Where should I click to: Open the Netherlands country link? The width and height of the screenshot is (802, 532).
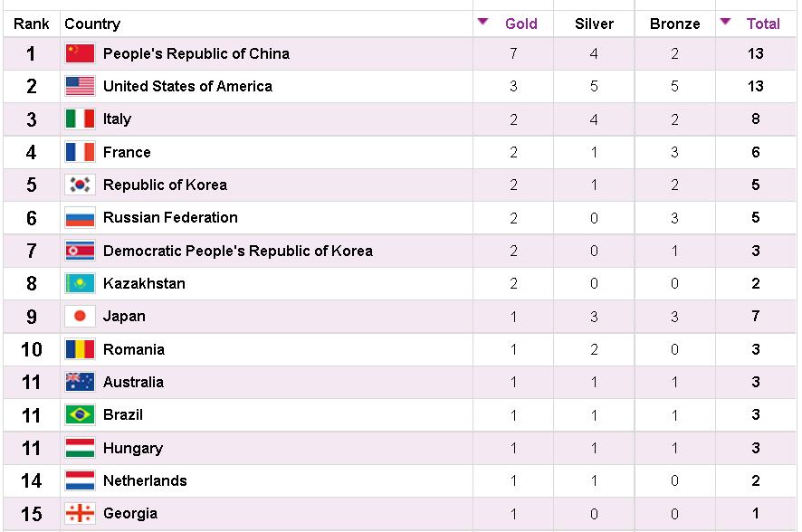point(145,480)
